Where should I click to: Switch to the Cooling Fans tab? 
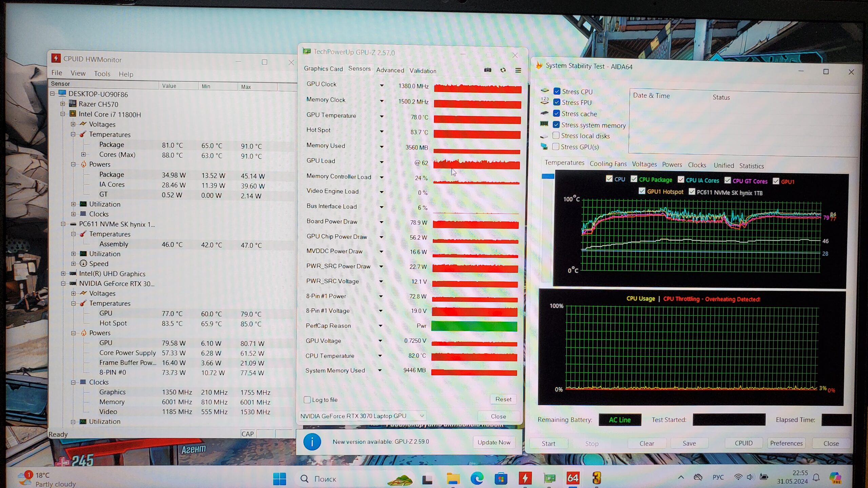[608, 164]
